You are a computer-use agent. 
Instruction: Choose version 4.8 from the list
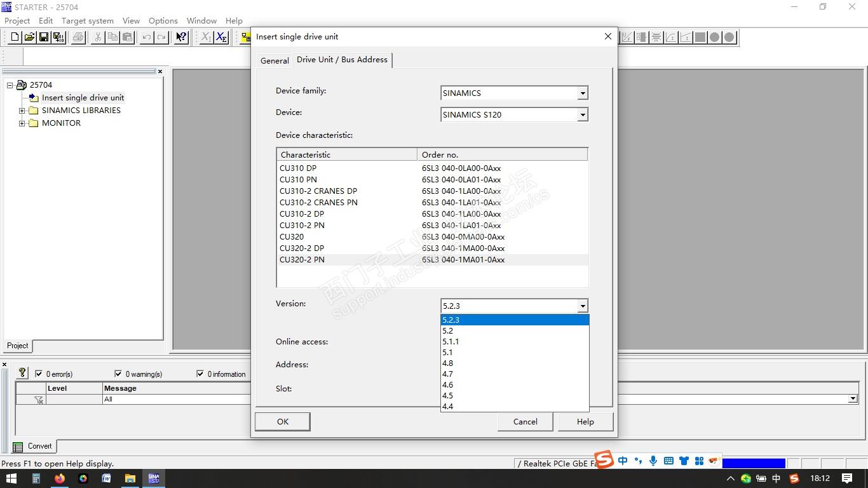click(515, 363)
